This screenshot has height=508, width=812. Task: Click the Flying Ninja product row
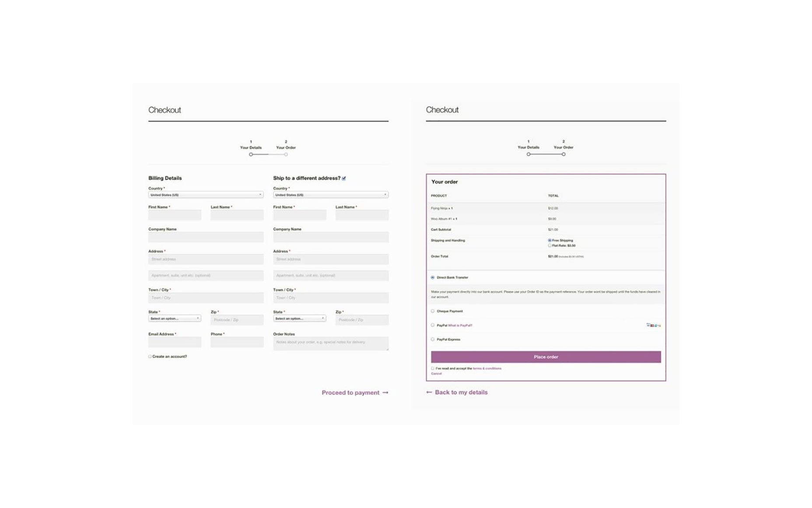(546, 208)
